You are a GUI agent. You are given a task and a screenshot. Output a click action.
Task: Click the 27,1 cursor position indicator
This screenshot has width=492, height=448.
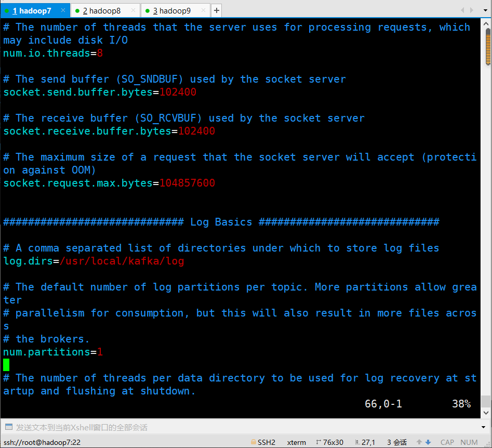point(365,442)
